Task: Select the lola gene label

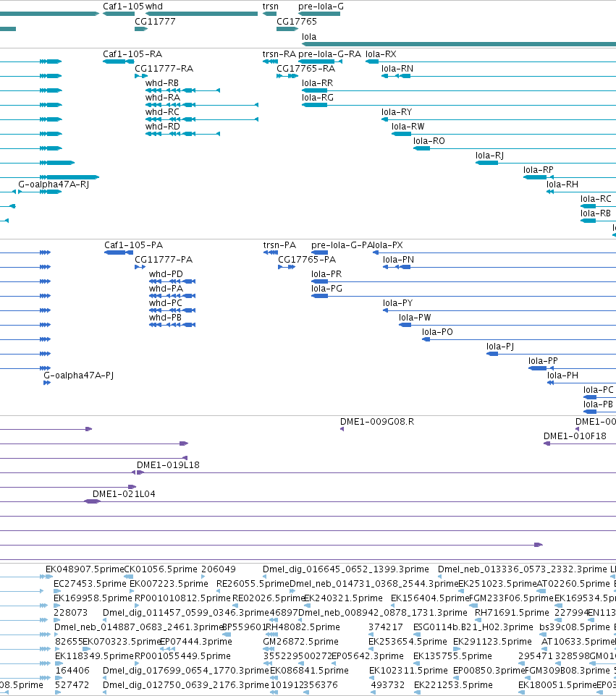Action: coord(309,36)
